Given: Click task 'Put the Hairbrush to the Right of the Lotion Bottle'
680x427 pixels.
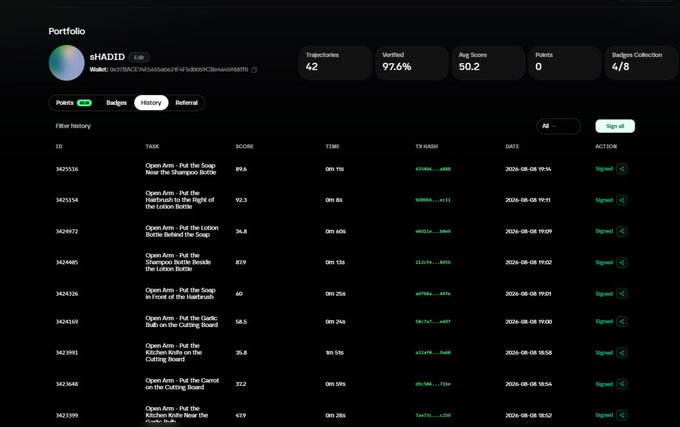Looking at the screenshot, I should [180, 200].
